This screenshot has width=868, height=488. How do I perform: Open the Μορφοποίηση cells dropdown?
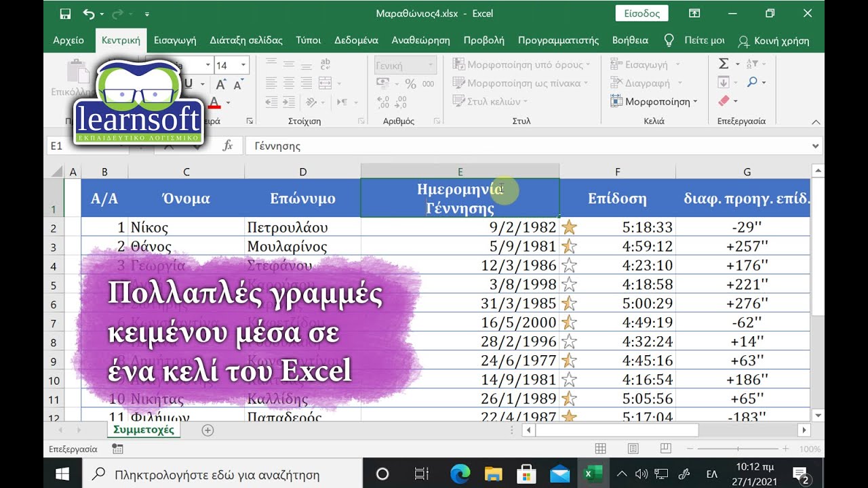pyautogui.click(x=654, y=102)
